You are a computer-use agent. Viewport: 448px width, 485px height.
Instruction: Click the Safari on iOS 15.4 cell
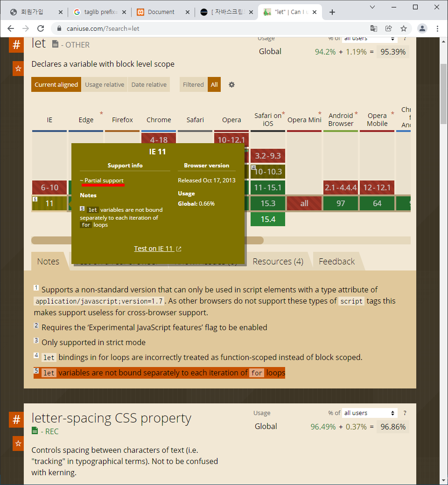(268, 219)
